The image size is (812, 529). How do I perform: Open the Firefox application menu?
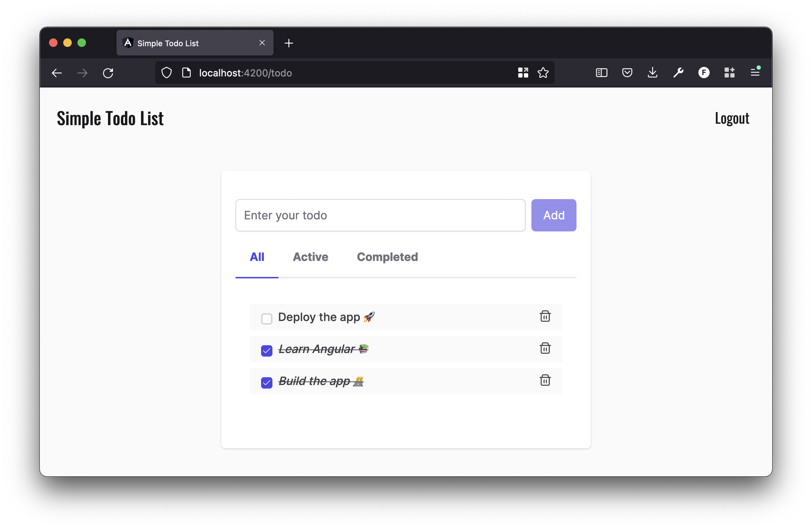pos(755,73)
